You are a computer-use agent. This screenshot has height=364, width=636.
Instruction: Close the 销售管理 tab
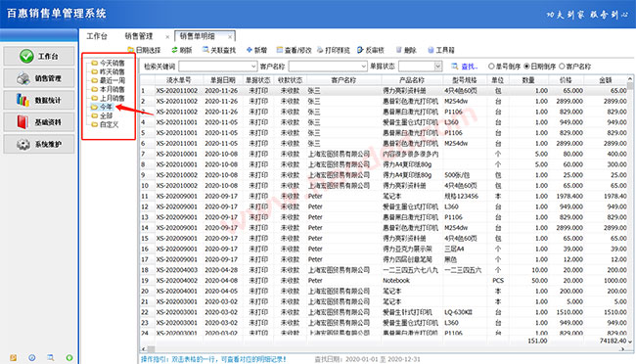click(x=167, y=36)
